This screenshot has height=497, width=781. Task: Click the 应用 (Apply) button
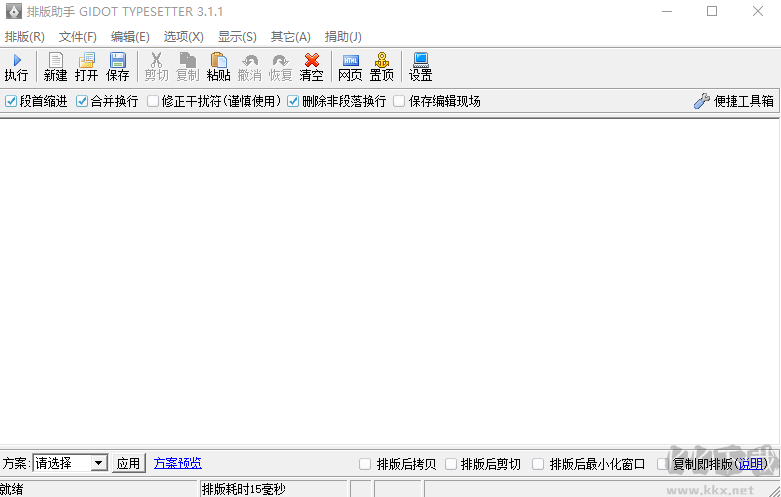[129, 463]
